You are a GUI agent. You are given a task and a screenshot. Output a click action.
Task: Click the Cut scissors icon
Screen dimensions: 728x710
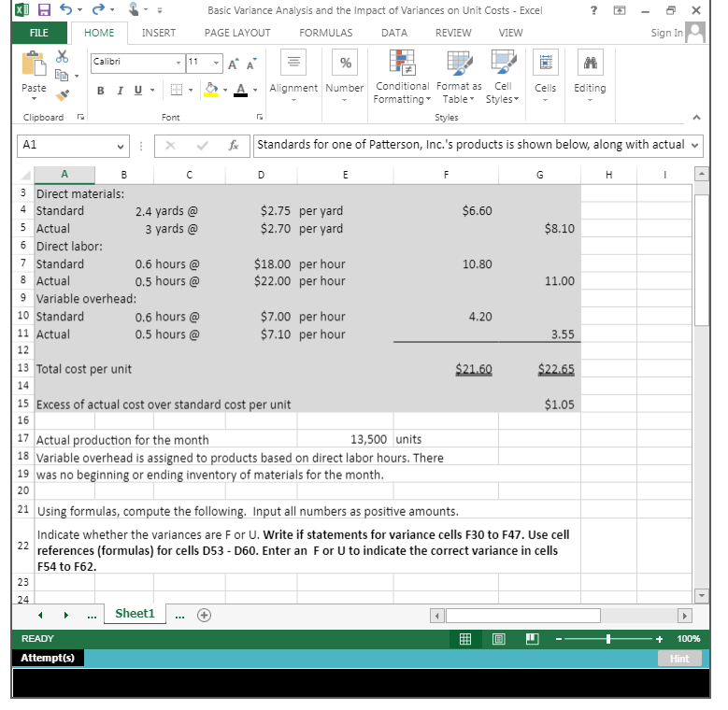(x=62, y=57)
